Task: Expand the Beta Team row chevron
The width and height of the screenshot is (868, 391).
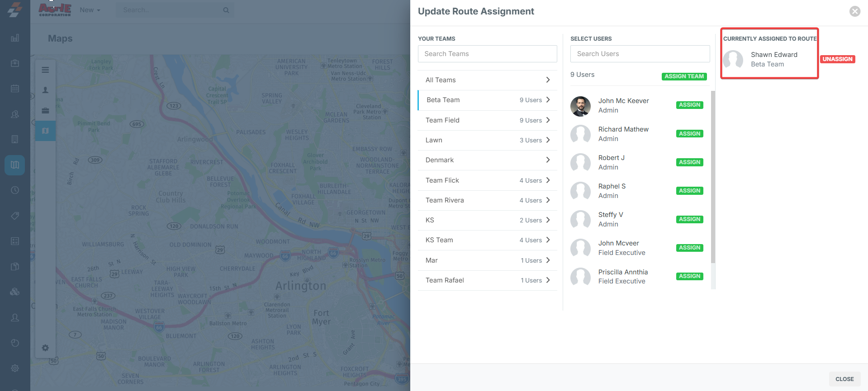Action: point(548,100)
